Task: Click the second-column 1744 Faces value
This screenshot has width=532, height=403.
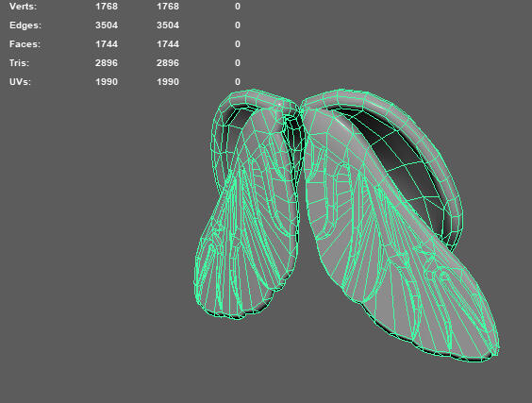Action: pyautogui.click(x=168, y=44)
